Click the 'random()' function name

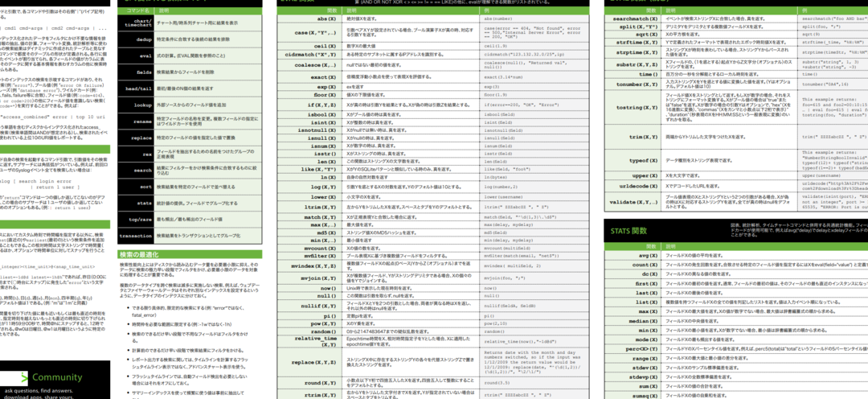(x=323, y=331)
